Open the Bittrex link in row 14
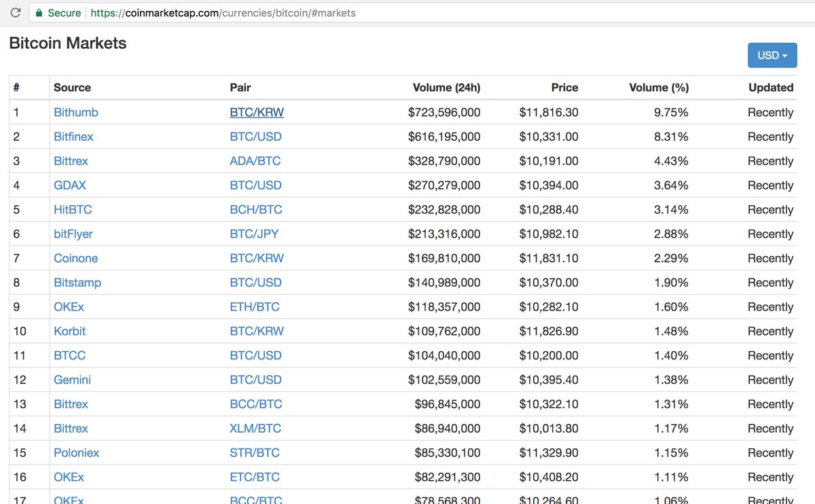The height and width of the screenshot is (504, 815). 71,429
